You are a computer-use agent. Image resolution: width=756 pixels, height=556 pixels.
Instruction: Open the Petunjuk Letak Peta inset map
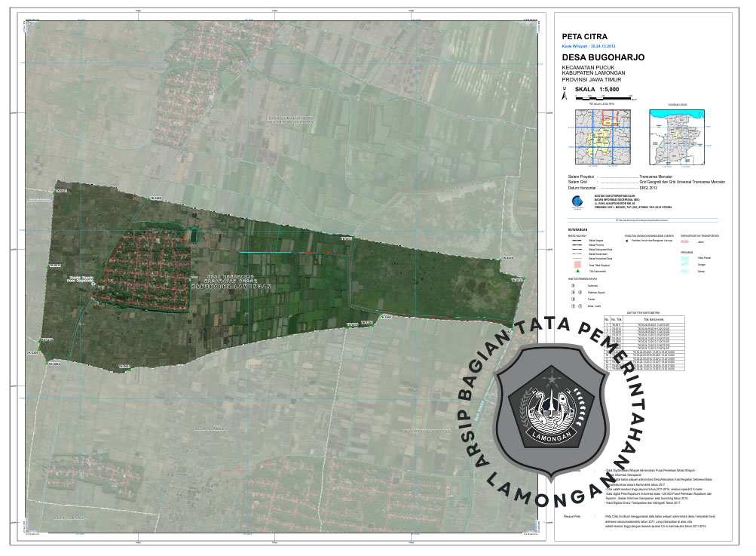coord(601,135)
